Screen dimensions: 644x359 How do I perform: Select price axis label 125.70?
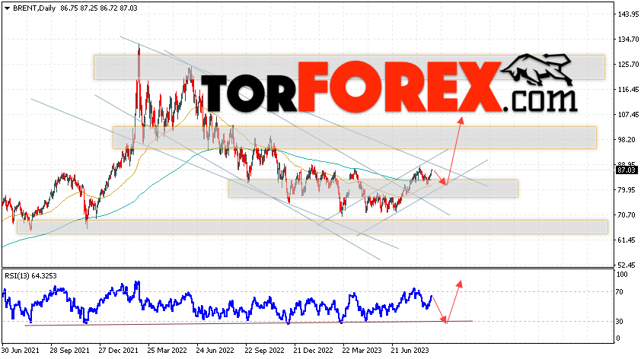pyautogui.click(x=628, y=65)
